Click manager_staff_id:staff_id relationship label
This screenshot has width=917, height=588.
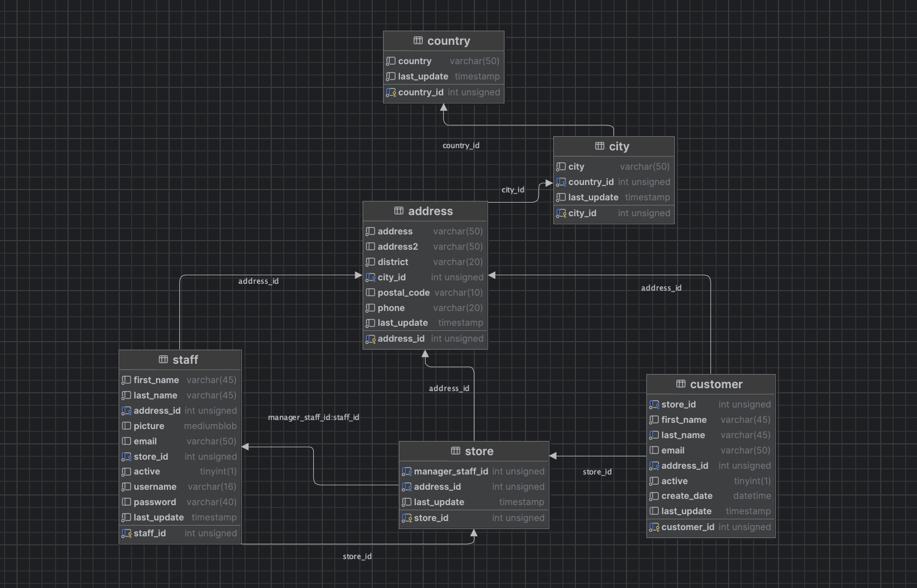[x=313, y=417]
